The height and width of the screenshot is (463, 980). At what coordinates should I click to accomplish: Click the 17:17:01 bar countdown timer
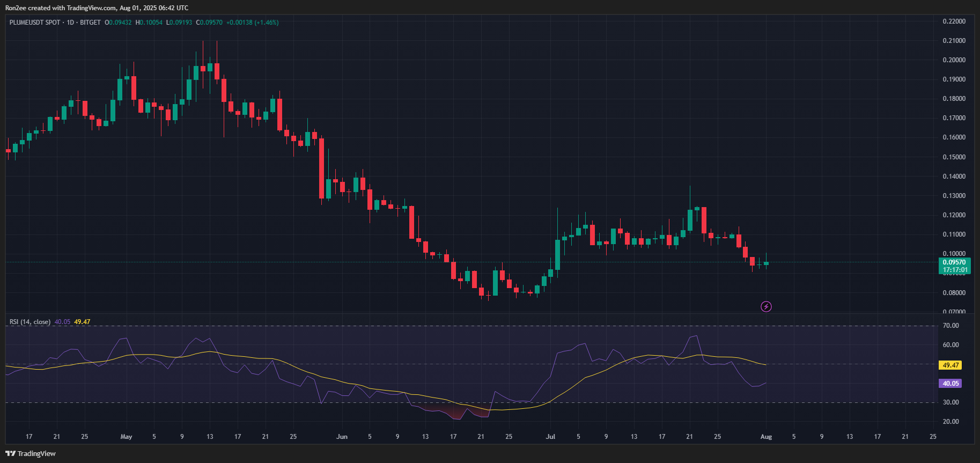(954, 270)
